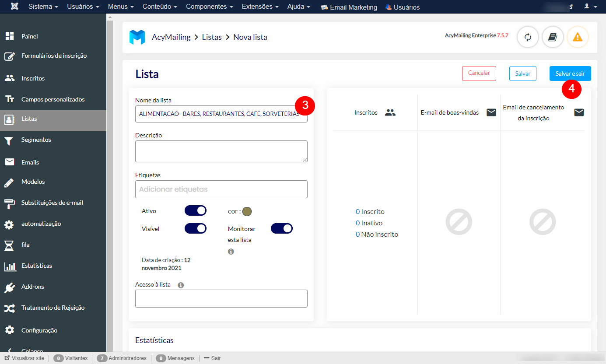Click the refresh/update icon near version number

coord(527,37)
